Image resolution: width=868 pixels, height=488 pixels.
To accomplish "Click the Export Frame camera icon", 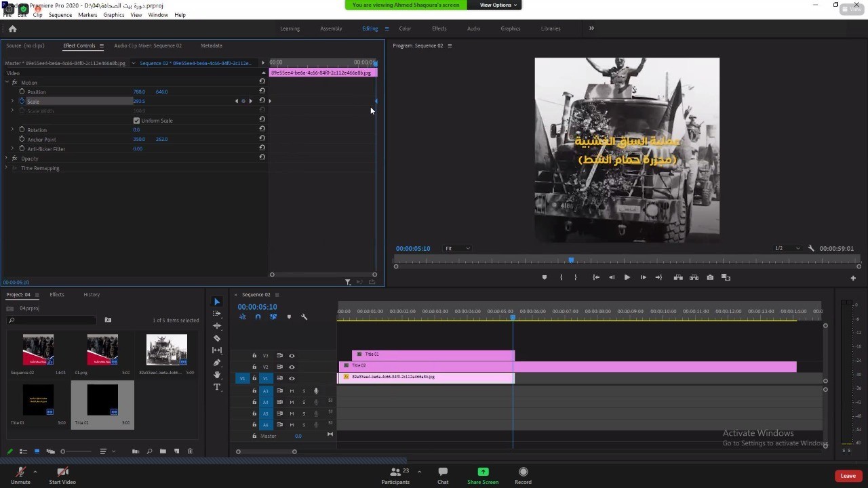I will 710,277.
